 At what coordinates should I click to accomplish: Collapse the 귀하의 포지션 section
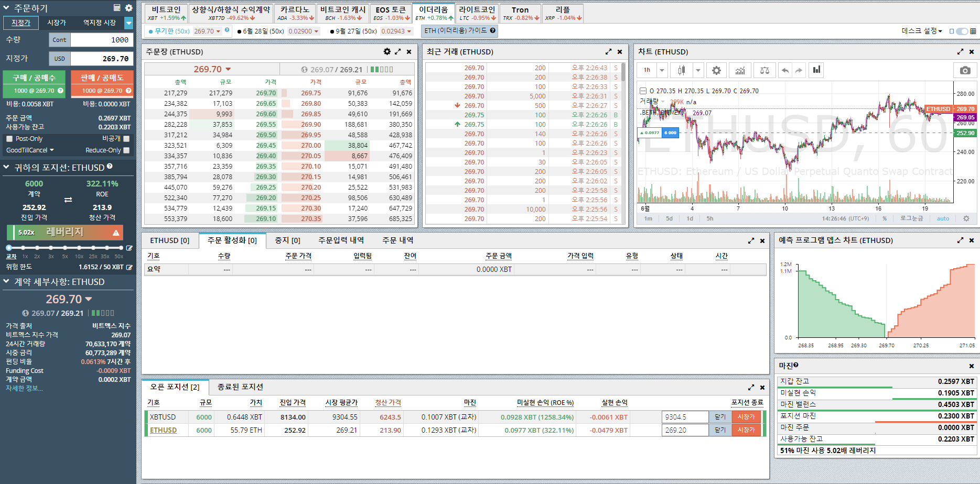[x=6, y=167]
